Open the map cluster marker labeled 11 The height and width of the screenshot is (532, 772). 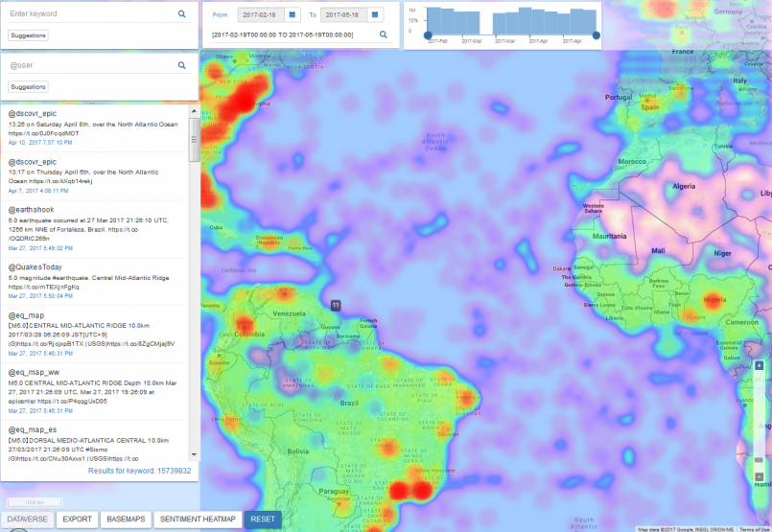[336, 305]
